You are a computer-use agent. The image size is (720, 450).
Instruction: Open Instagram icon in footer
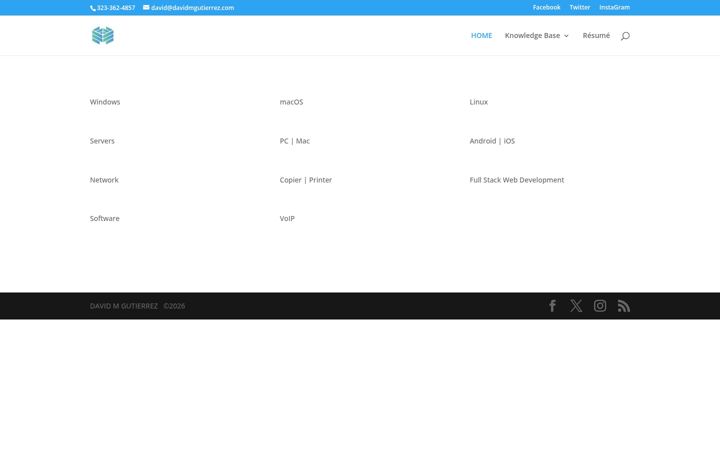pos(600,306)
